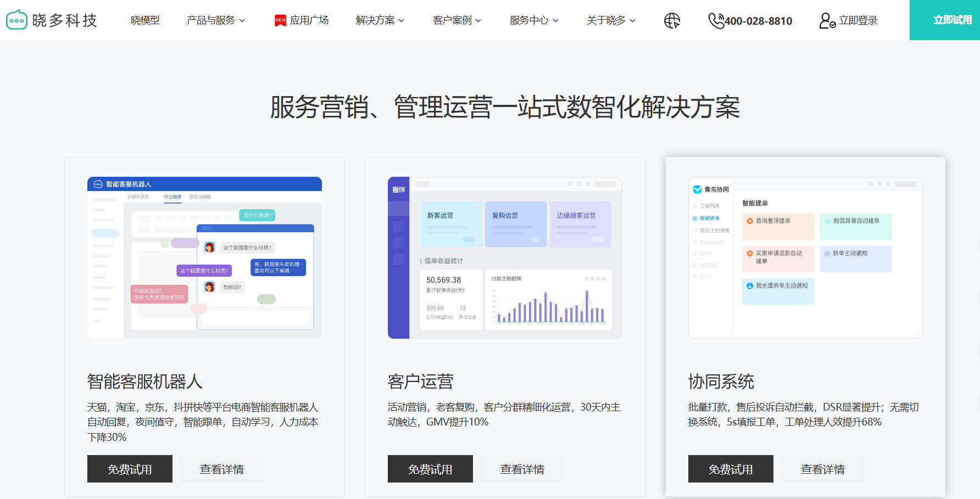
Task: Open the 客户运营 dashboard preview image
Action: pos(505,257)
